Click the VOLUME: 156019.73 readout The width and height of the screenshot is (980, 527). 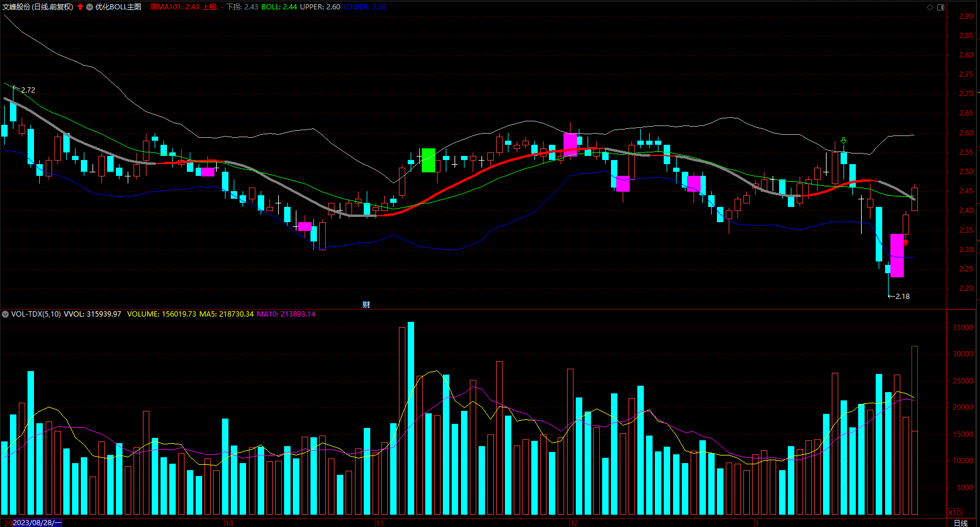(x=162, y=314)
